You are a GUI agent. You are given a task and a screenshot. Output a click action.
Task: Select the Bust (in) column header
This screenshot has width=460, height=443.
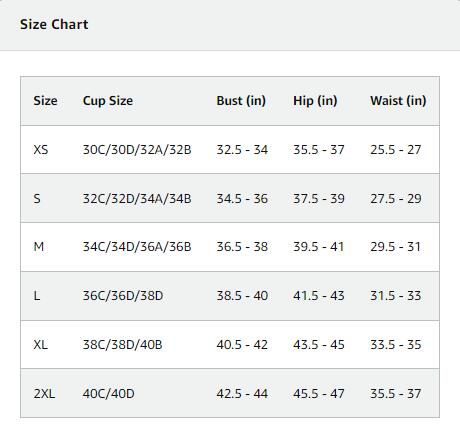[241, 101]
